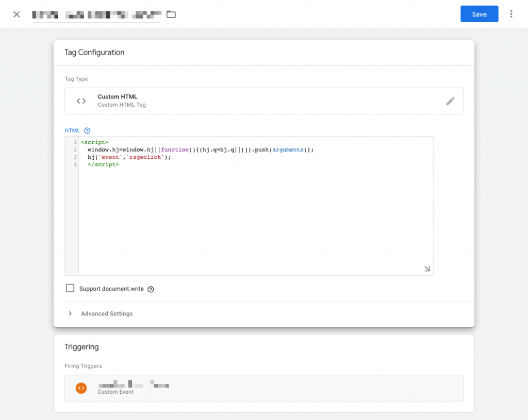This screenshot has width=528, height=420.
Task: Collapse the Advanced Settings chevron arrow
Action: (x=70, y=313)
